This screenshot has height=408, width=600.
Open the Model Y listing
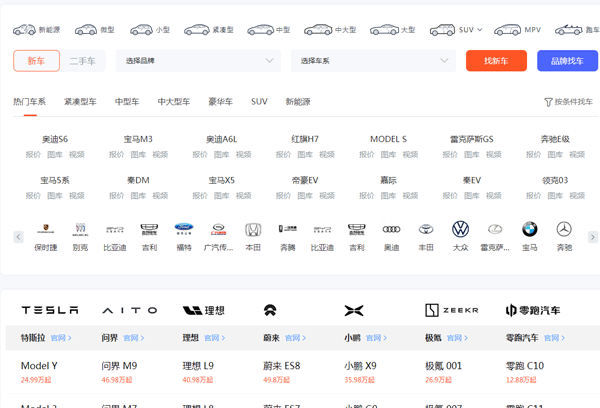tap(39, 366)
